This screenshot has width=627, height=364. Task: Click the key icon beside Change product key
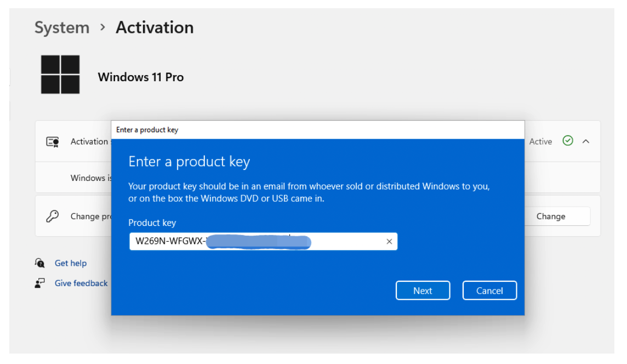[x=53, y=217]
